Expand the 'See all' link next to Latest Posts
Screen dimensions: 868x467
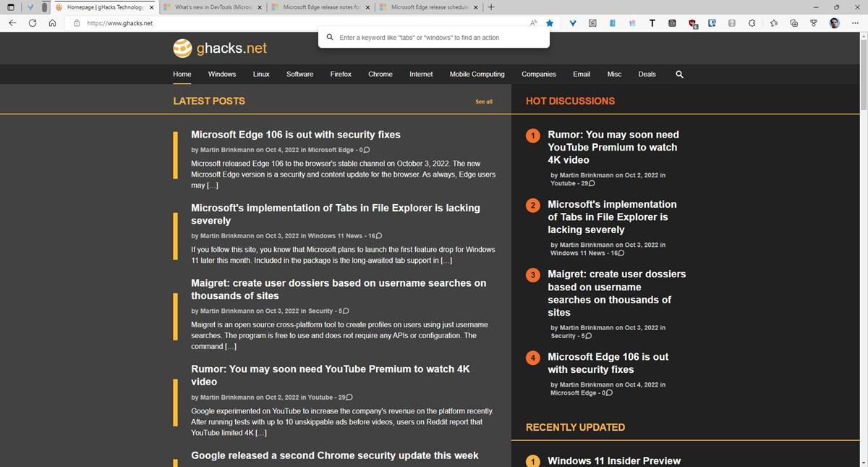[x=483, y=101]
